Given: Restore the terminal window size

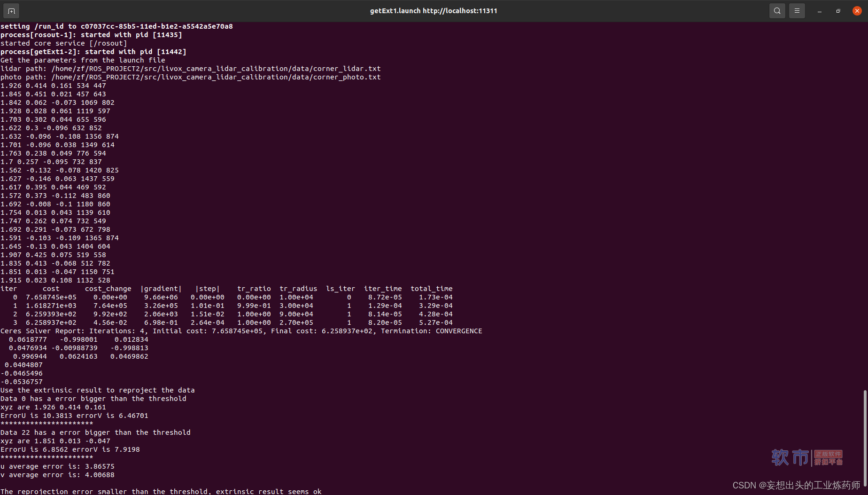Looking at the screenshot, I should click(x=838, y=11).
